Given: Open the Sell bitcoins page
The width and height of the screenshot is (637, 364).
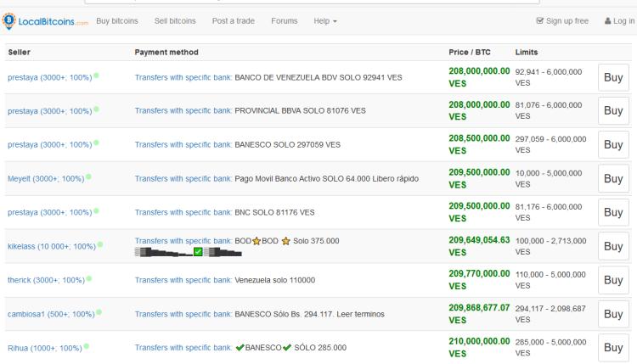Looking at the screenshot, I should coord(175,21).
